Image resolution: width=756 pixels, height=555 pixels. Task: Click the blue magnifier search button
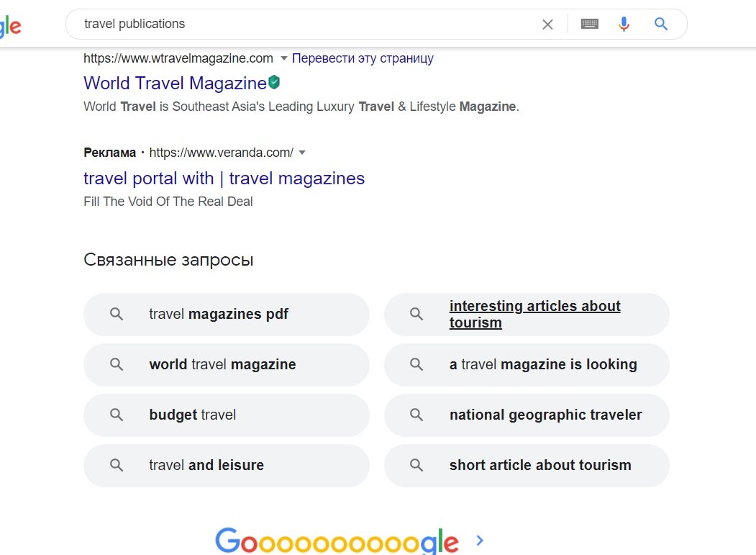pyautogui.click(x=660, y=24)
